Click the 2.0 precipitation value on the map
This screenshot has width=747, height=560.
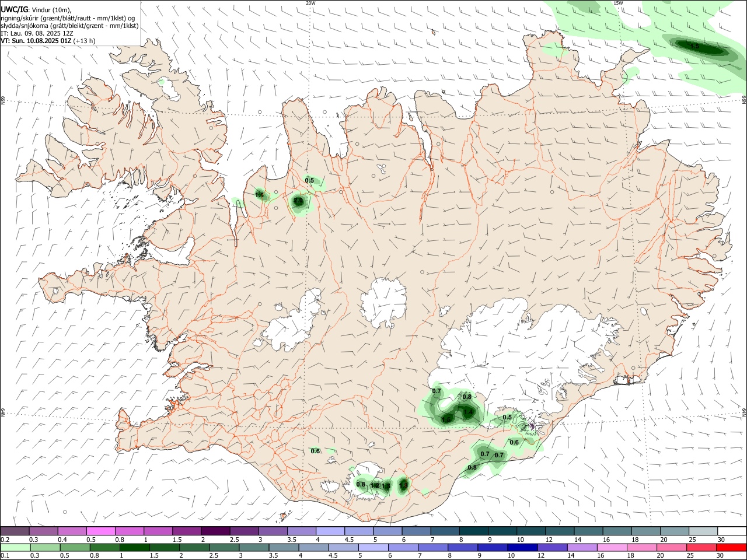coord(298,201)
